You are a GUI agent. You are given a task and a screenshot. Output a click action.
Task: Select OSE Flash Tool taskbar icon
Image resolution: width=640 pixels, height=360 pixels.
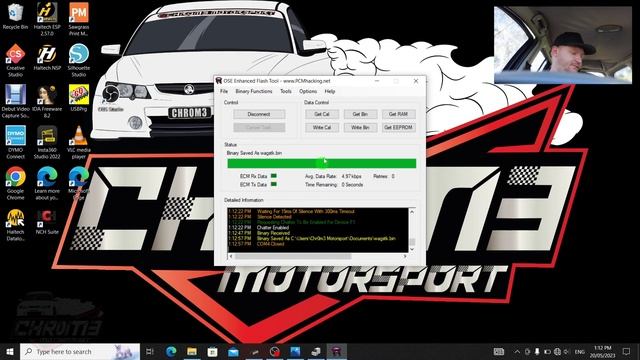coord(337,351)
